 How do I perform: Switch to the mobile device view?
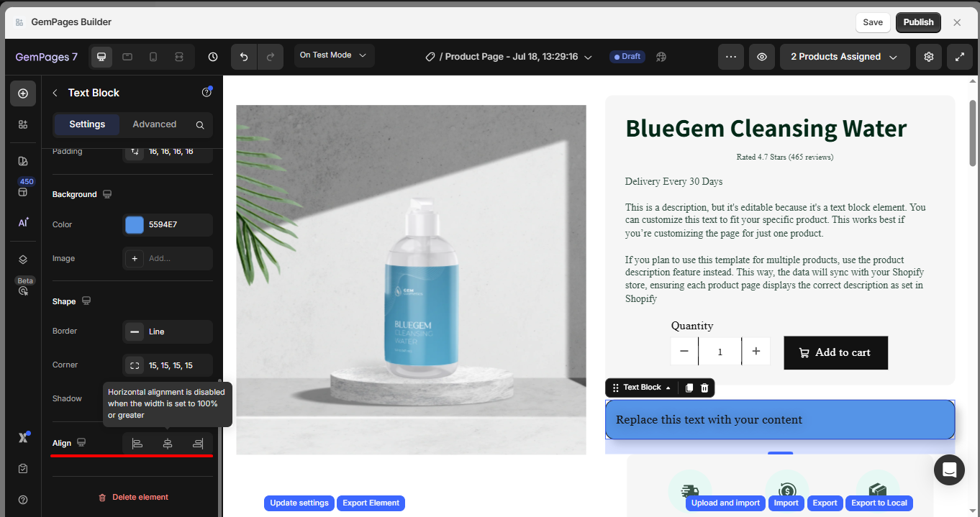pyautogui.click(x=153, y=57)
